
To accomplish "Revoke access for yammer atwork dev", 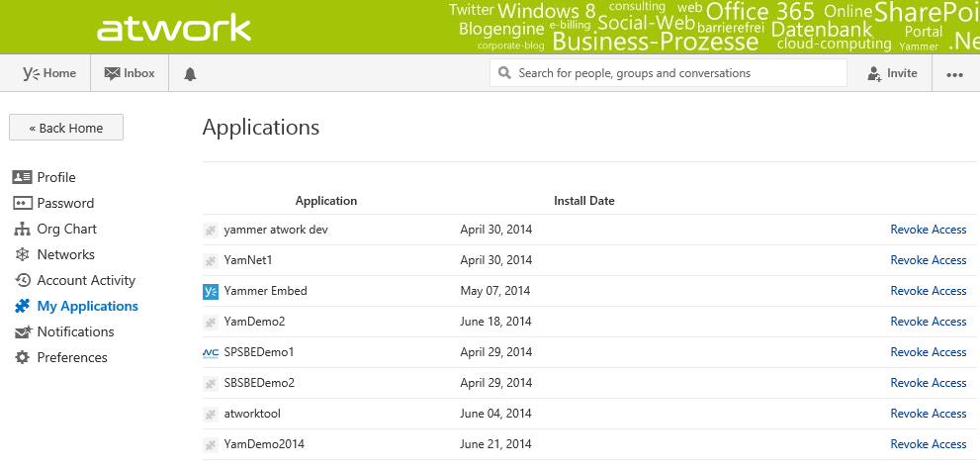I will [928, 230].
